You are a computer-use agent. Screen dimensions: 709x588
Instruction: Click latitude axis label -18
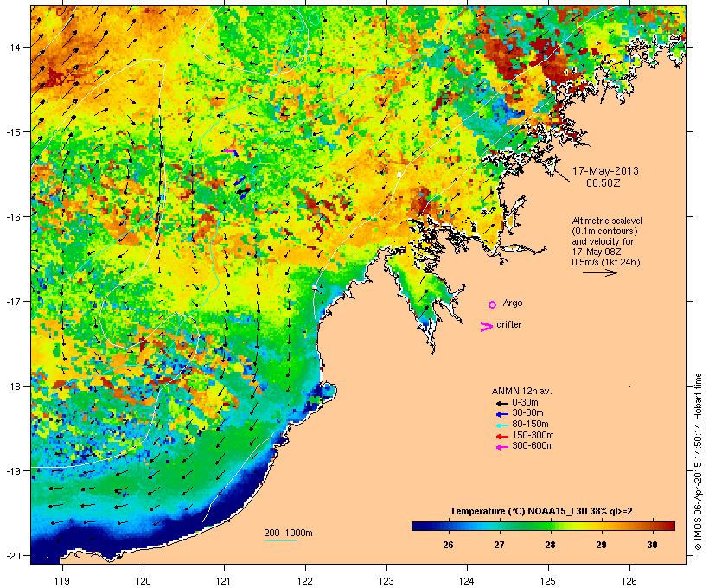pyautogui.click(x=12, y=387)
